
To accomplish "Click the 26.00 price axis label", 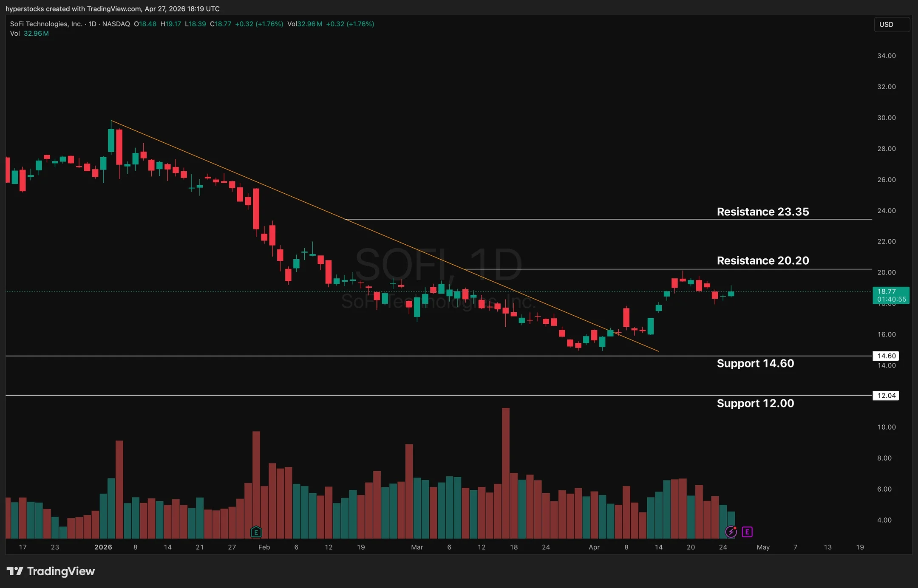I will click(x=887, y=180).
